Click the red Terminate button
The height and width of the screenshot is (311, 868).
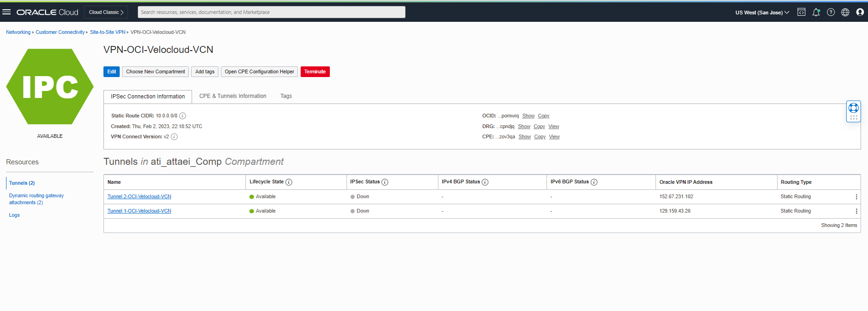pyautogui.click(x=315, y=71)
